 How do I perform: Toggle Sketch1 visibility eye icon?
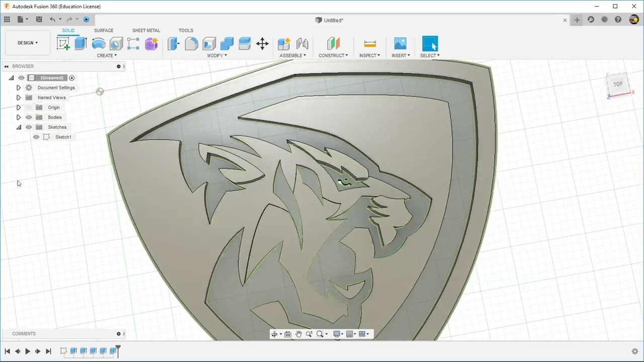[36, 137]
